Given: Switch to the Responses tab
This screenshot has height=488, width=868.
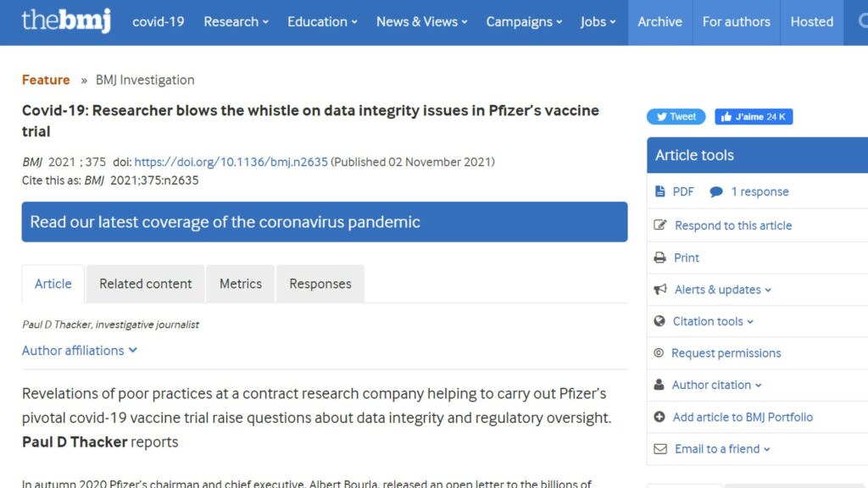Looking at the screenshot, I should click(x=320, y=284).
